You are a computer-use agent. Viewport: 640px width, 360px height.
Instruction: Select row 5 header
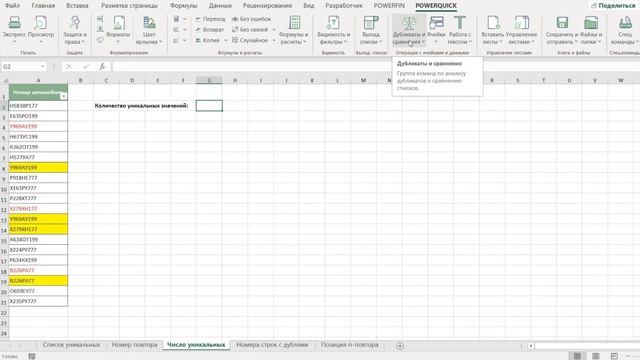click(x=4, y=137)
